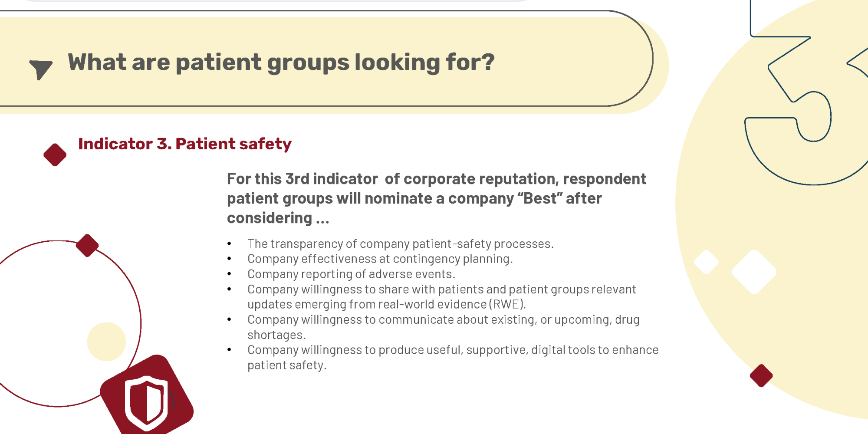Select the bullet on transparency of patient-safety processes

pyautogui.click(x=401, y=244)
